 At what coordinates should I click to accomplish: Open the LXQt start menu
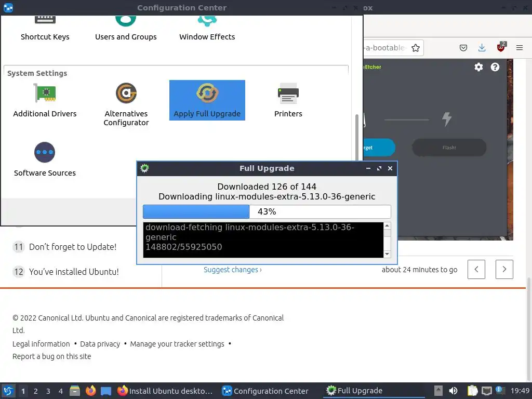point(8,391)
